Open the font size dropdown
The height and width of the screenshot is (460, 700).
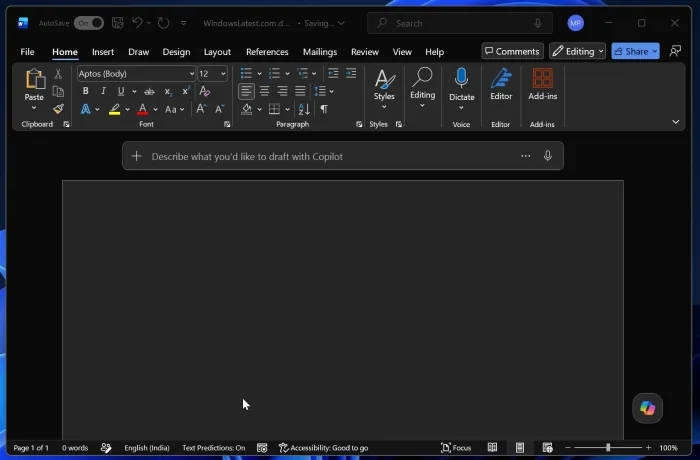pos(223,74)
